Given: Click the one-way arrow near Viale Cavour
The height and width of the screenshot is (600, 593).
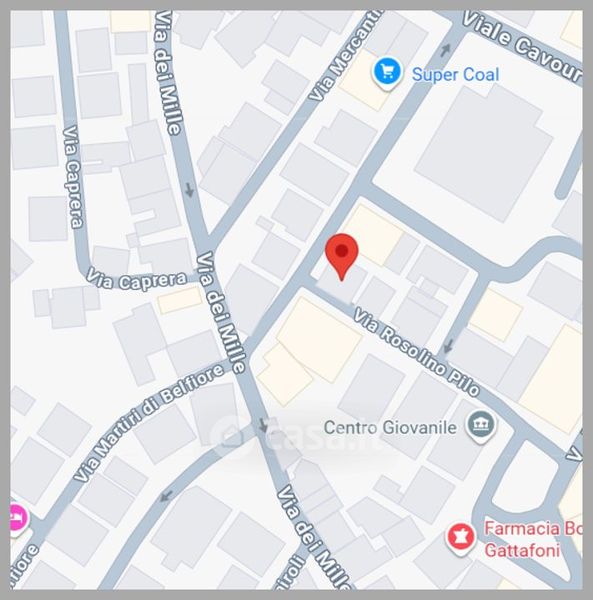Looking at the screenshot, I should click(x=446, y=50).
